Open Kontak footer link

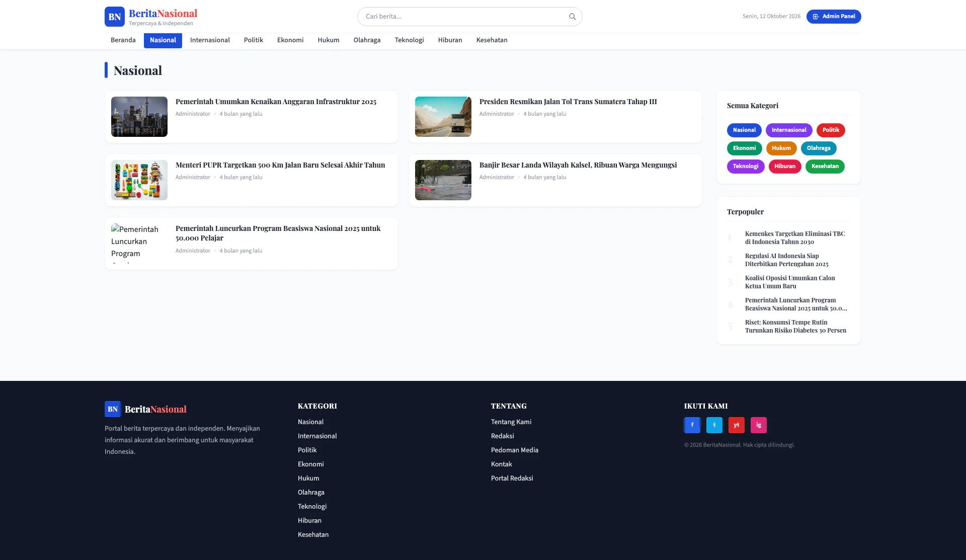pyautogui.click(x=502, y=464)
